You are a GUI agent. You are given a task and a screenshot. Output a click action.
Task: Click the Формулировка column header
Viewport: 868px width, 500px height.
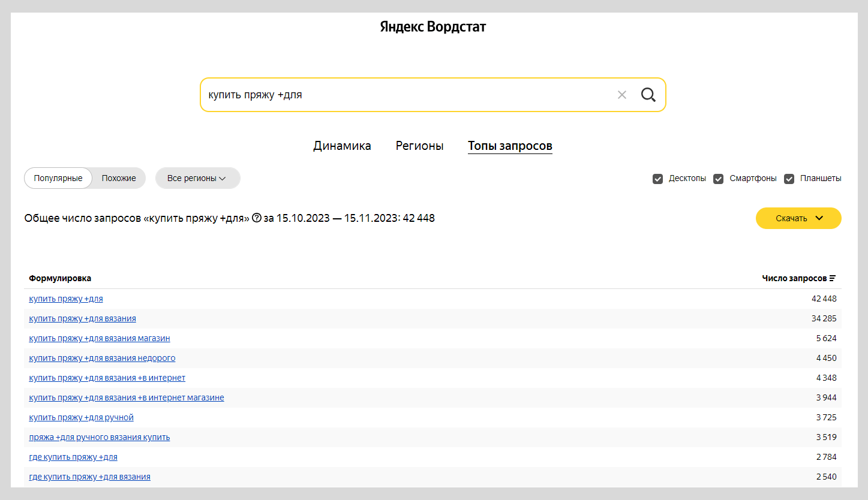(x=60, y=278)
